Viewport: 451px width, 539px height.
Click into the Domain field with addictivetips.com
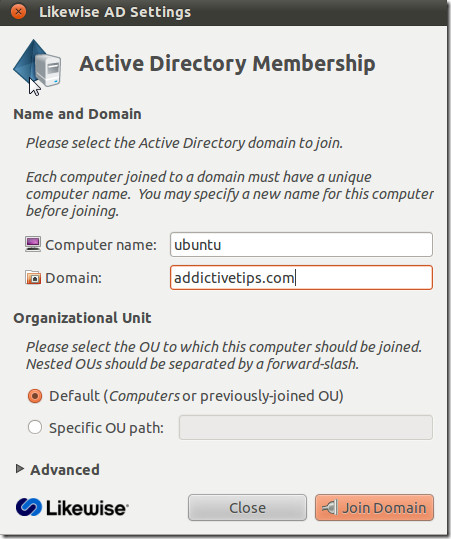(x=301, y=277)
